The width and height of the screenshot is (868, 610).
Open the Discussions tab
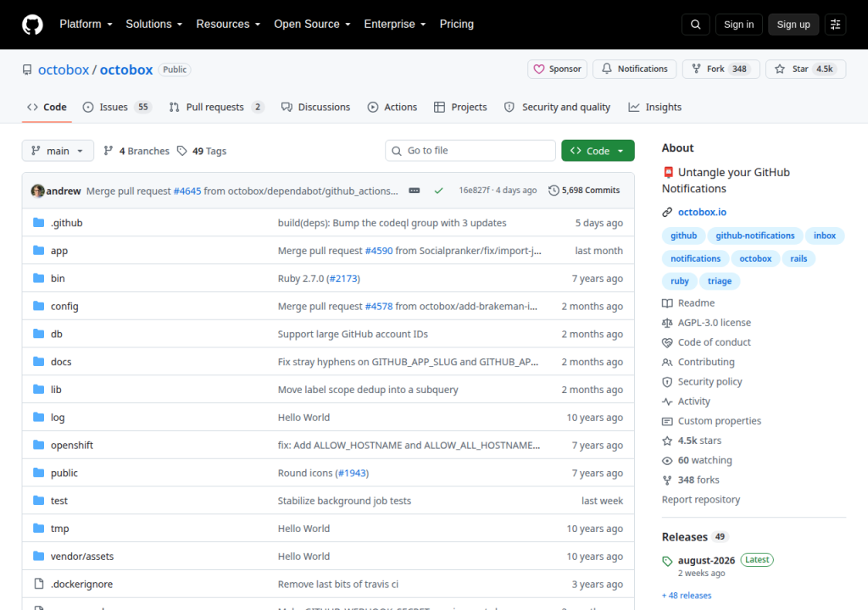[x=316, y=108]
